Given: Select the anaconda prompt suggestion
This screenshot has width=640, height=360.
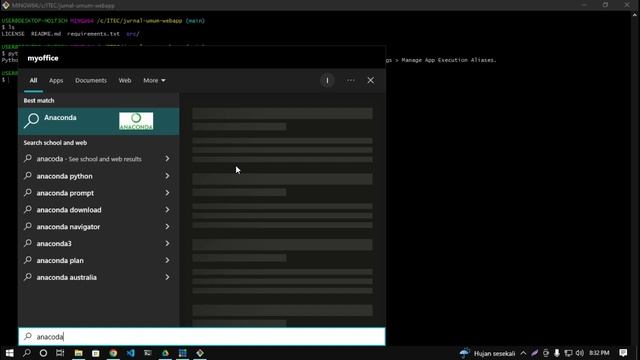Looking at the screenshot, I should (x=98, y=193).
